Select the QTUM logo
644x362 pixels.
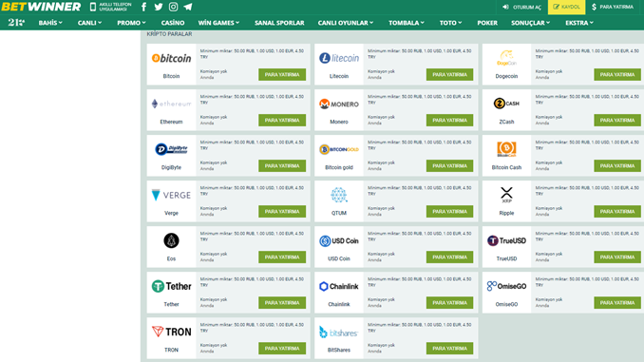pos(339,195)
